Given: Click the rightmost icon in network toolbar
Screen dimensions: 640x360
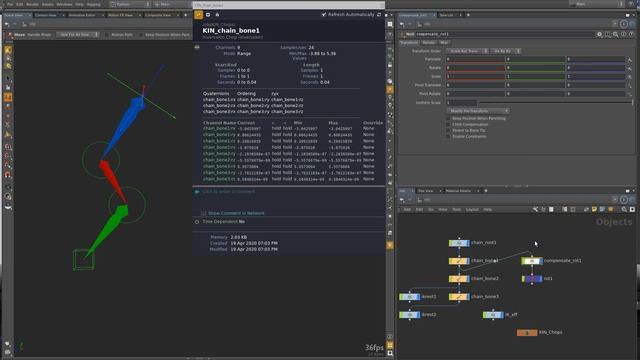Looking at the screenshot, I should point(632,209).
